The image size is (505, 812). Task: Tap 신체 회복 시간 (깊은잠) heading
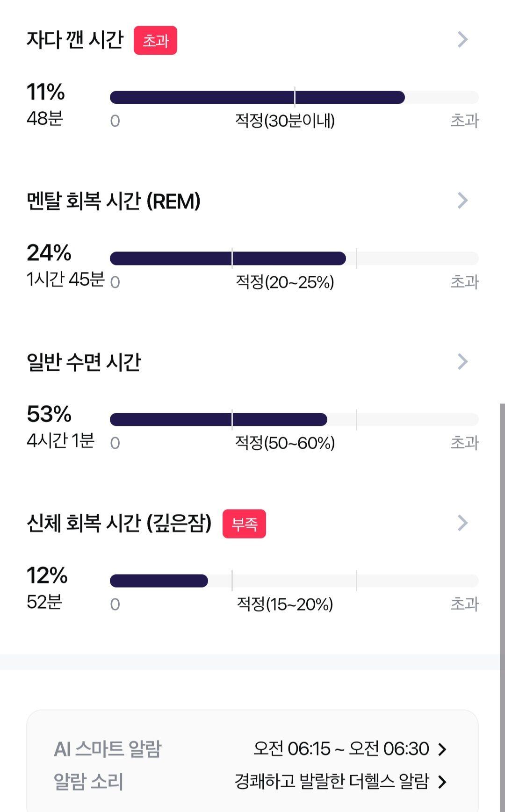click(119, 523)
